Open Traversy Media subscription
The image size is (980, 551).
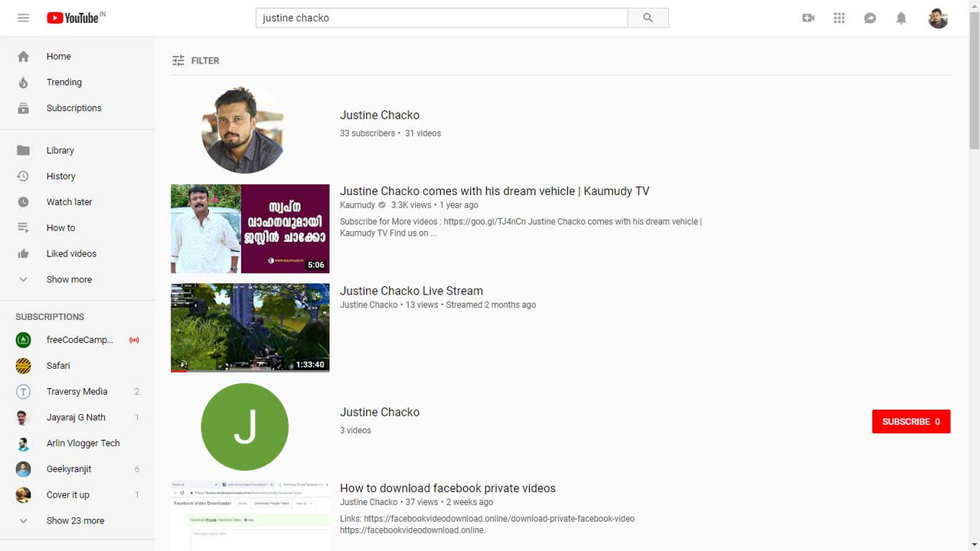pos(77,391)
